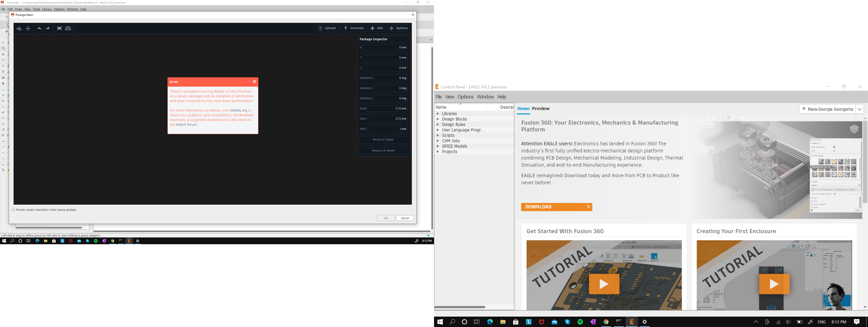Select the Move tool in schematic toolbar
Viewport: 868px width, 327px height.
tap(3, 54)
